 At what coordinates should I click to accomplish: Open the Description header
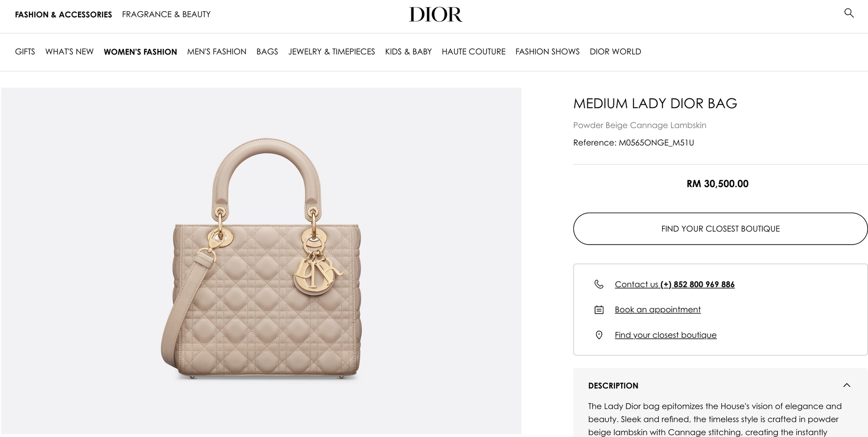(x=613, y=385)
